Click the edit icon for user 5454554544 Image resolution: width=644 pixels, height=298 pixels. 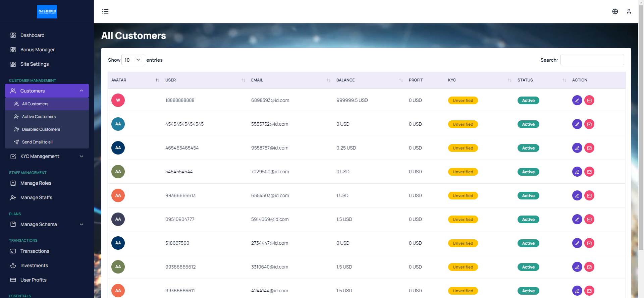click(577, 172)
